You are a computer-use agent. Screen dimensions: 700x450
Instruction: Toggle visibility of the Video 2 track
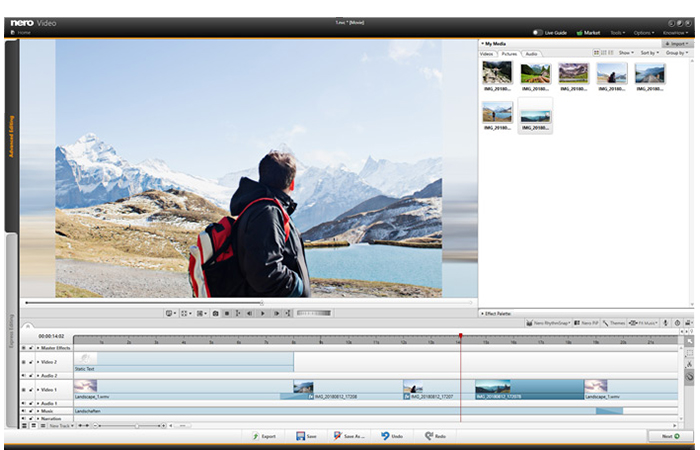(x=24, y=362)
